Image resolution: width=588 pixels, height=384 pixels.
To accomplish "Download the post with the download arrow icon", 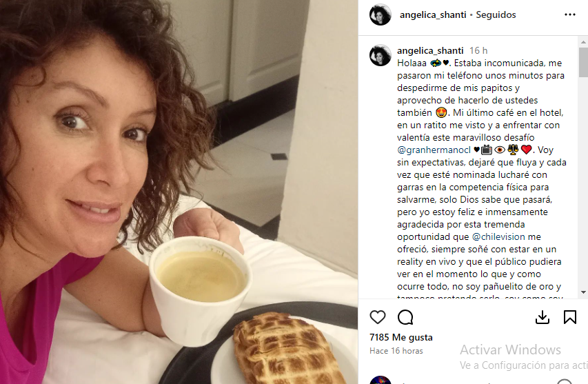I will (543, 317).
